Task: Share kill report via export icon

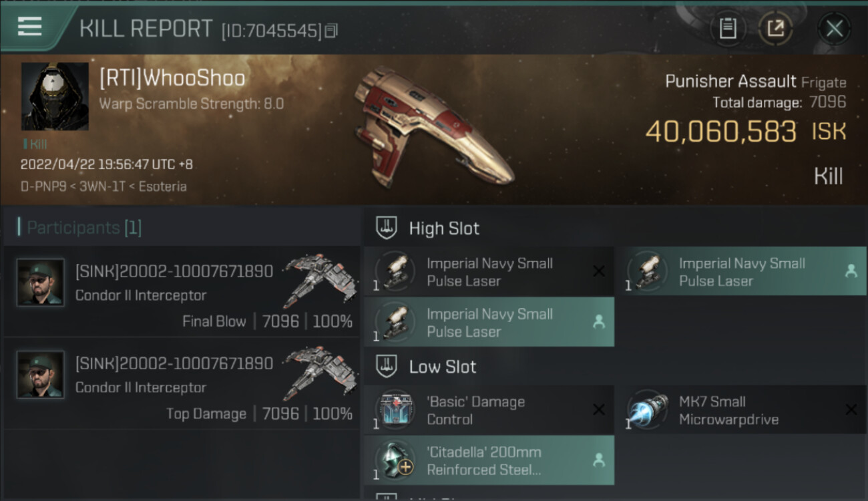Action: [x=775, y=28]
